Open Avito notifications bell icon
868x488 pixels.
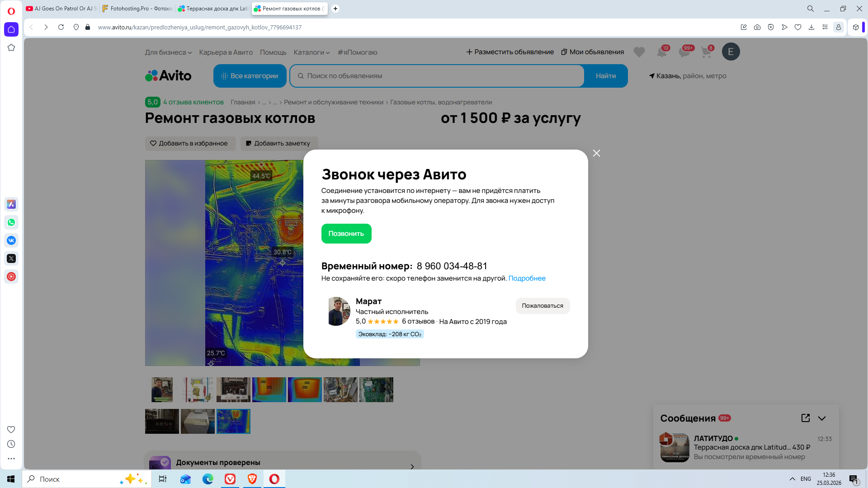point(661,52)
